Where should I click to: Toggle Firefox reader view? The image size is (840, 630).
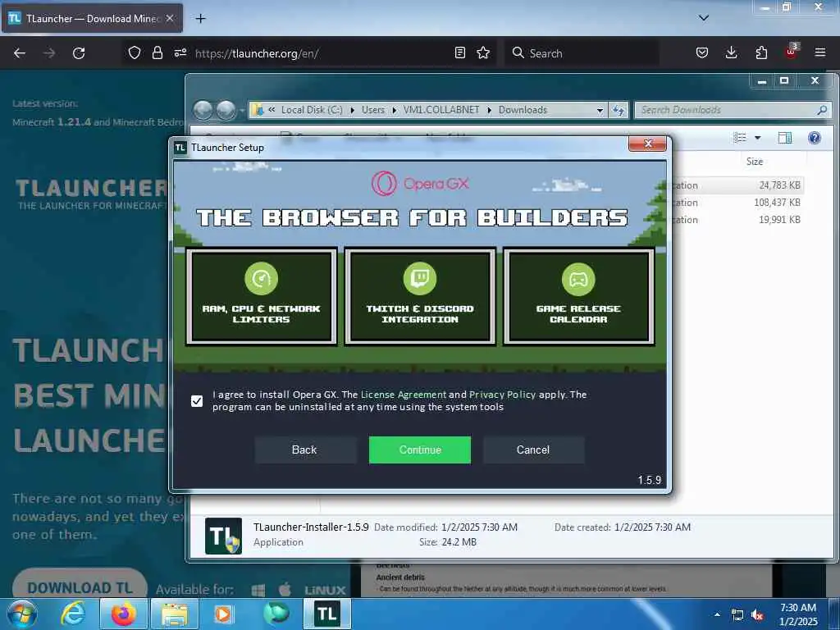(459, 52)
